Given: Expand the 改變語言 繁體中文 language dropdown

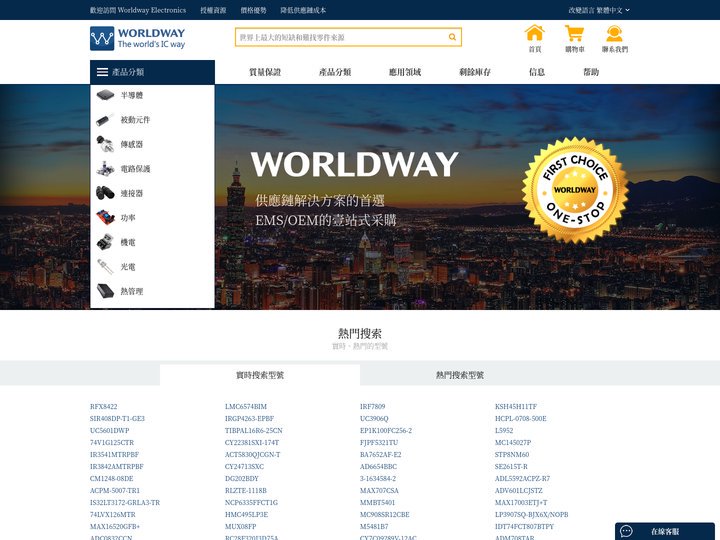Looking at the screenshot, I should click(x=599, y=10).
